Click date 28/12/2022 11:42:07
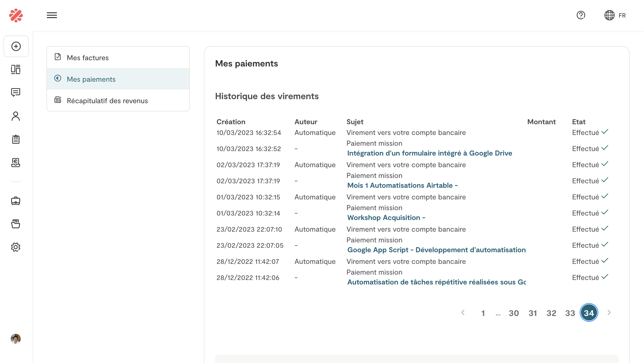644x363 pixels. [248, 262]
